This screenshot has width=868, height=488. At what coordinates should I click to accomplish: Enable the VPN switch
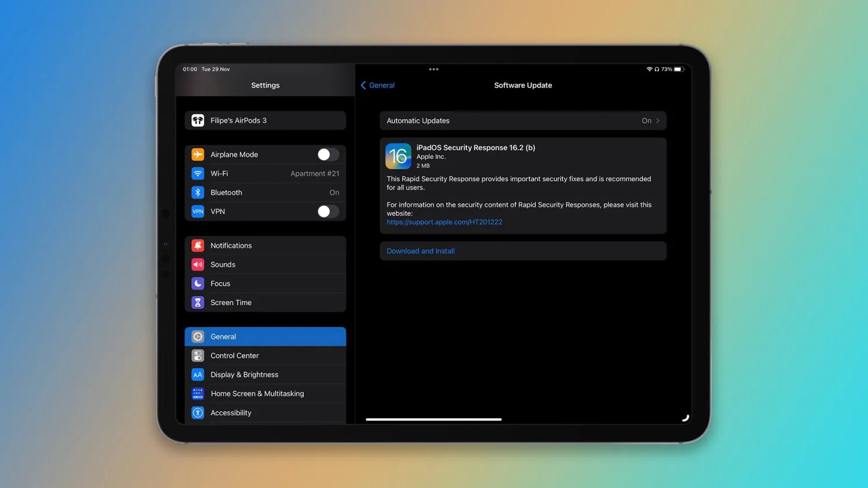click(328, 212)
